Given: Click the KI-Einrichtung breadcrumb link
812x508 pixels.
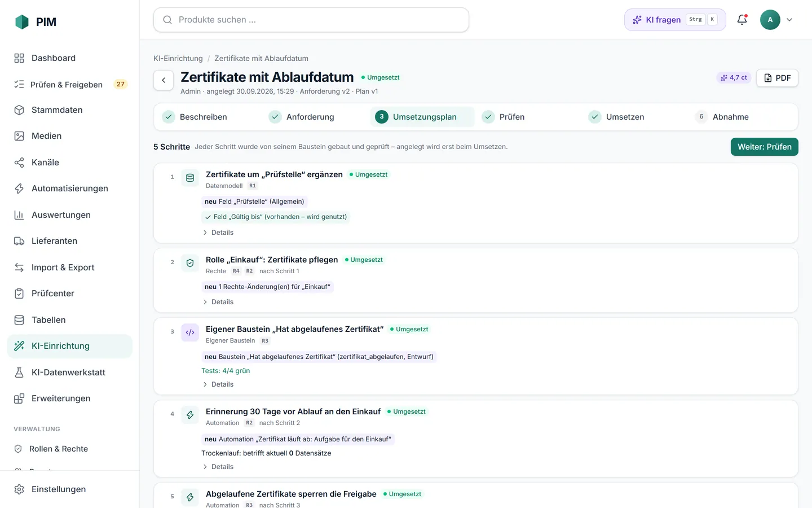Looking at the screenshot, I should click(x=178, y=59).
